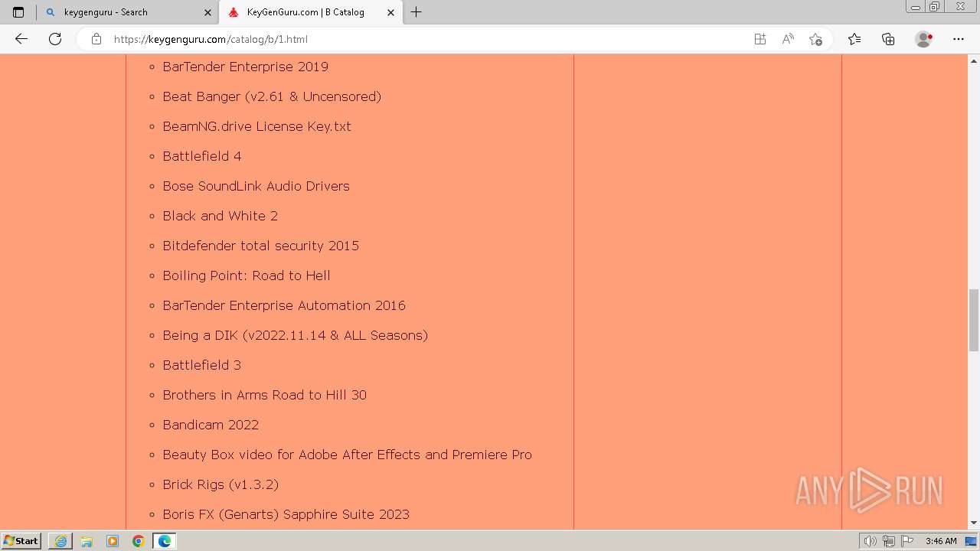The image size is (980, 551).
Task: Open BarTender Enterprise Automation 2016 link
Action: (284, 305)
